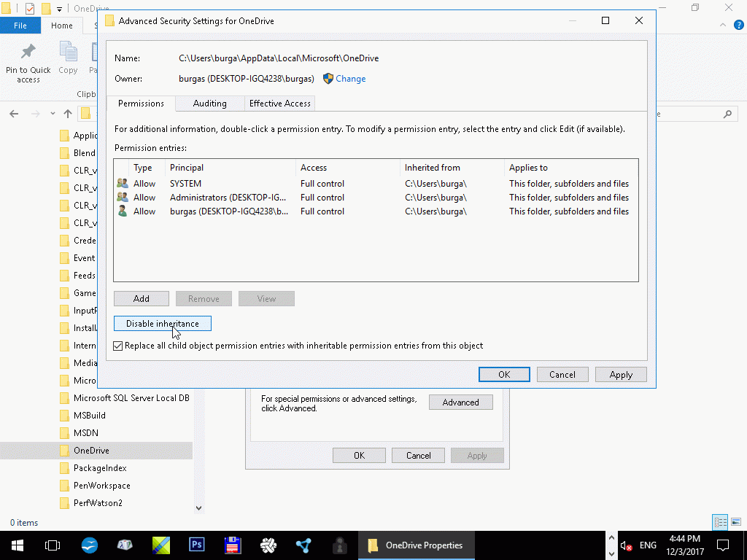Switch to the Auditing tab

click(209, 104)
